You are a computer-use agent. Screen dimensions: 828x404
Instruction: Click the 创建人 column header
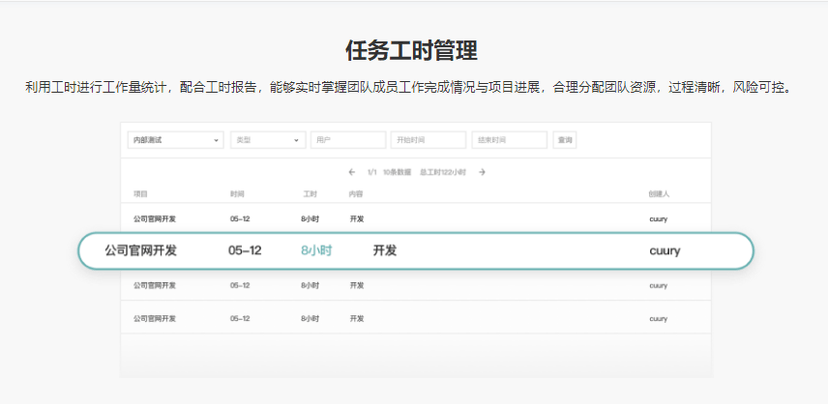pyautogui.click(x=659, y=194)
